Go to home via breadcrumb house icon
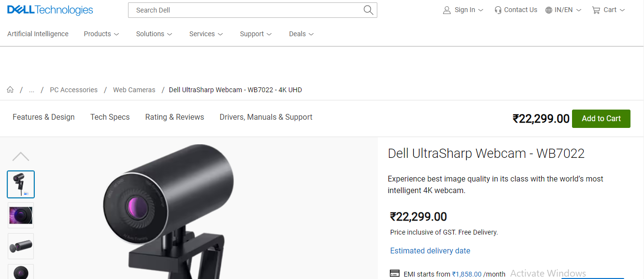The width and height of the screenshot is (644, 279). (x=10, y=90)
